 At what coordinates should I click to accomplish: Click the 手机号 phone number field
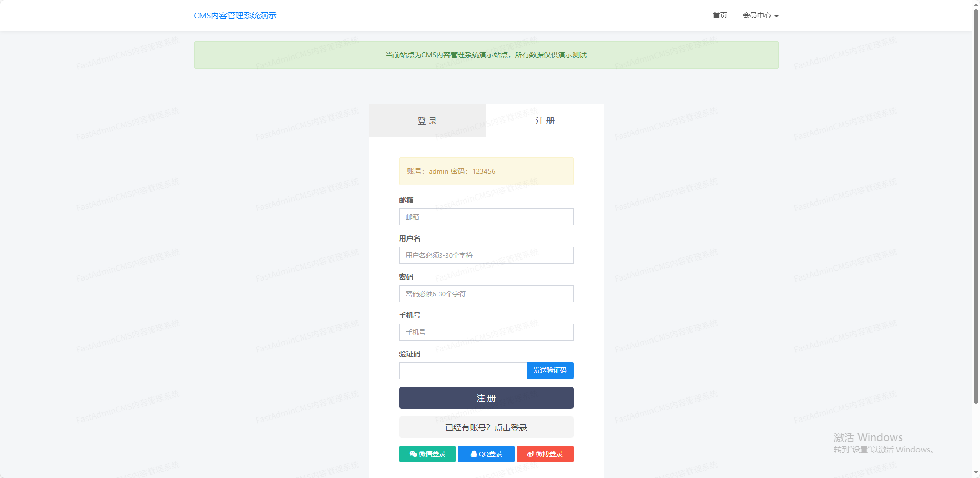(x=486, y=332)
